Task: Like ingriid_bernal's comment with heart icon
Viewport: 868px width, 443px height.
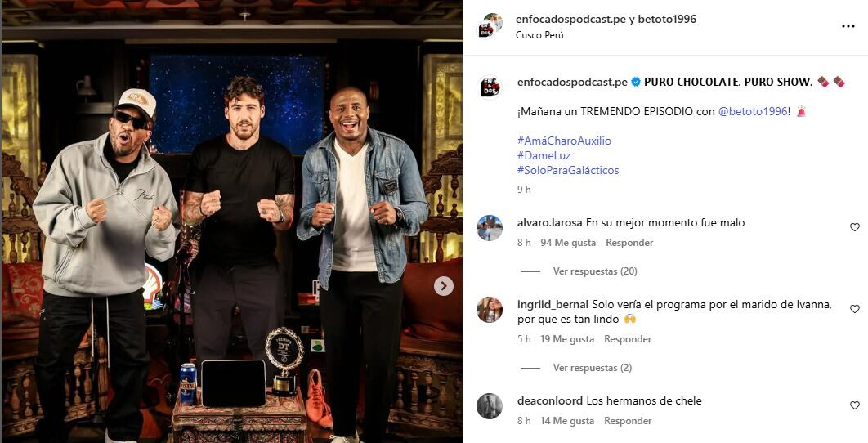Action: coord(855,309)
